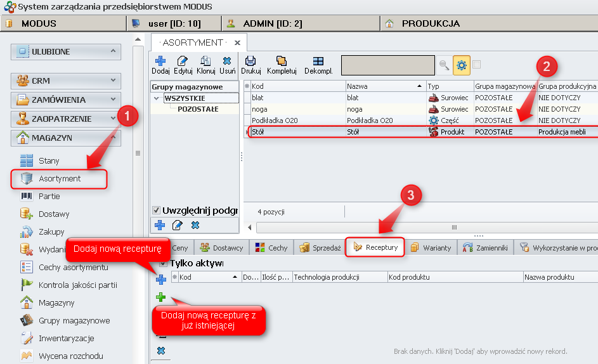Expand the CRM section
This screenshot has width=598, height=364.
pos(113,81)
